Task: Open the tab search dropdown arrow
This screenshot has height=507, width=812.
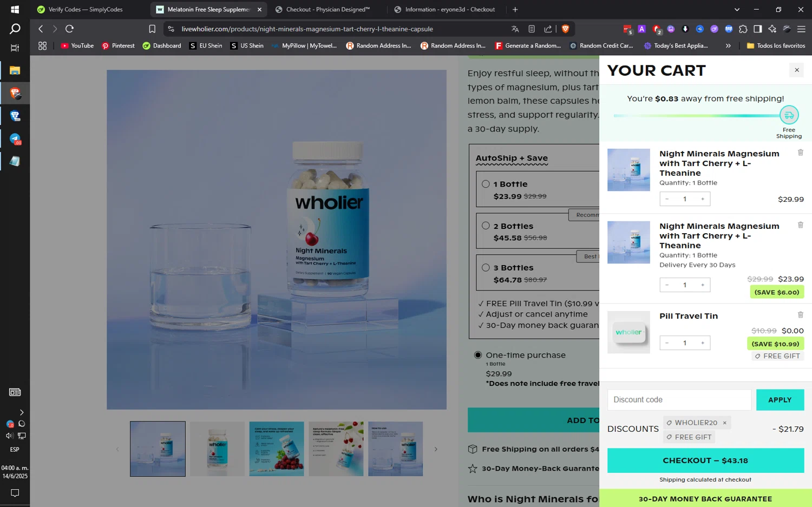Action: point(737,9)
